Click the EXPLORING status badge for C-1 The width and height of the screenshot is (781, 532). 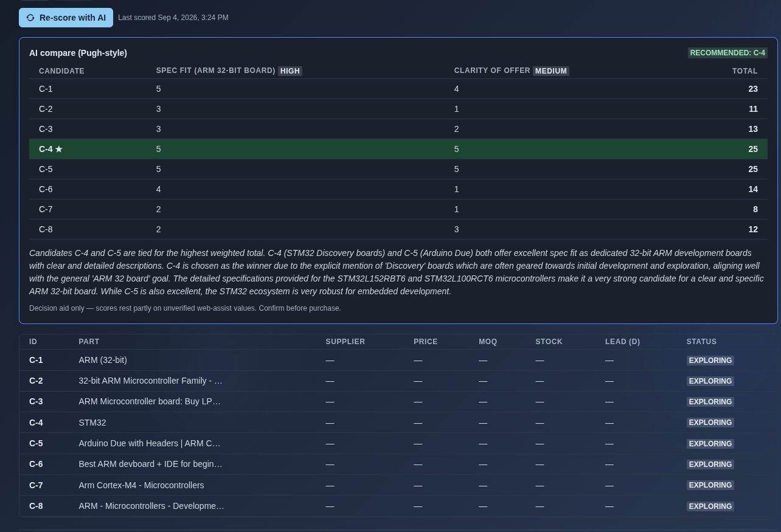(x=710, y=361)
